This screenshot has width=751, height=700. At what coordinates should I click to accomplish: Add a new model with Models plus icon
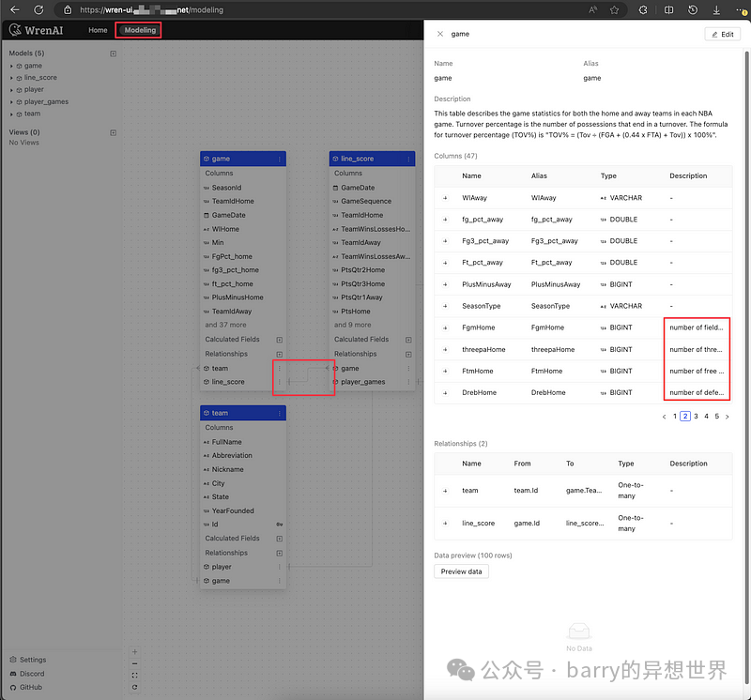113,53
